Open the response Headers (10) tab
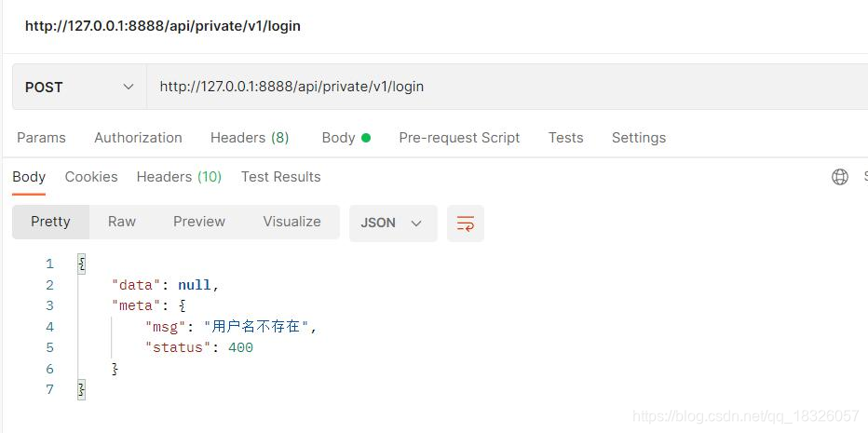Image resolution: width=868 pixels, height=433 pixels. [x=179, y=177]
